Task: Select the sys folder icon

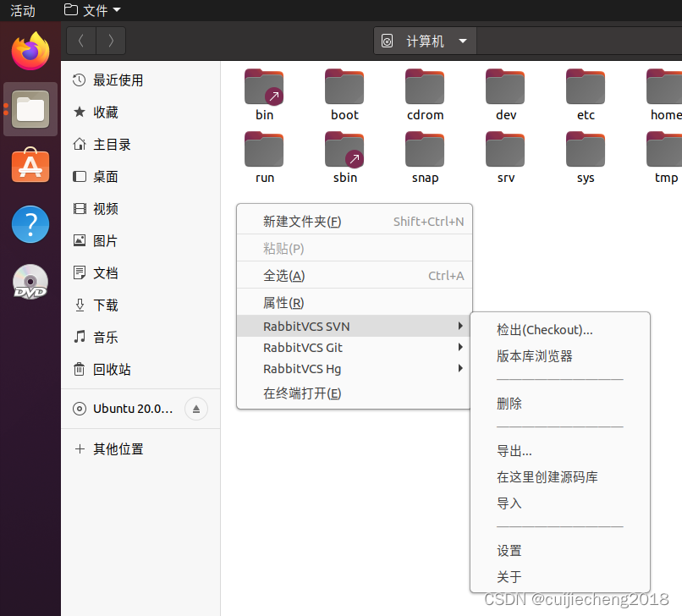Action: click(x=586, y=150)
